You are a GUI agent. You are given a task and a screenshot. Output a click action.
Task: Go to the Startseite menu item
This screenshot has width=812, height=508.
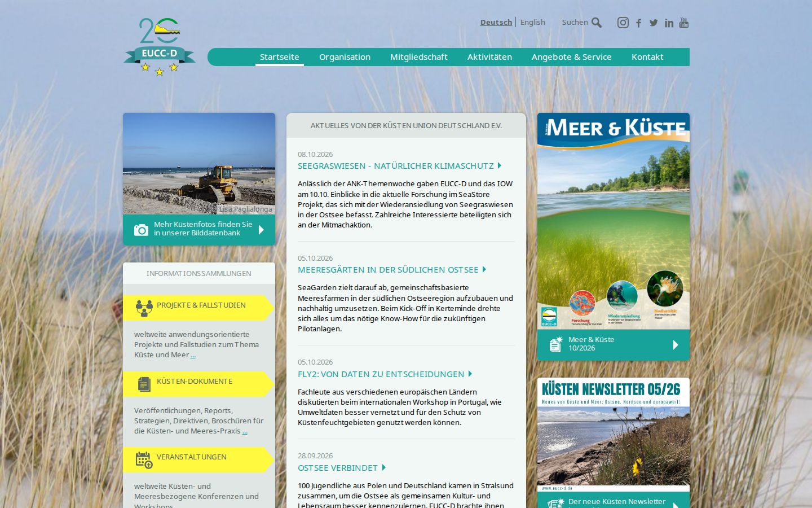pyautogui.click(x=280, y=57)
